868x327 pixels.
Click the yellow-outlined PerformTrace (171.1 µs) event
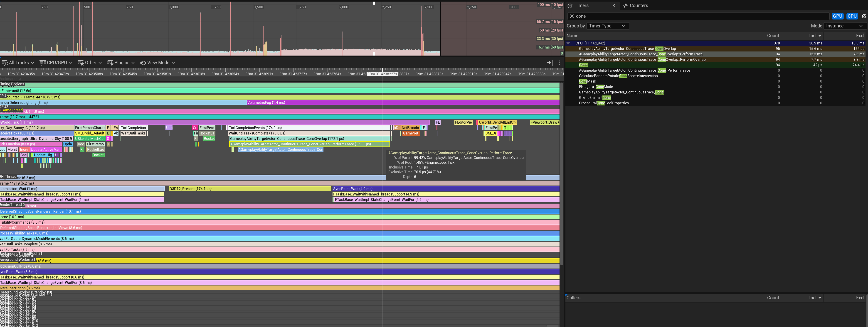point(309,144)
